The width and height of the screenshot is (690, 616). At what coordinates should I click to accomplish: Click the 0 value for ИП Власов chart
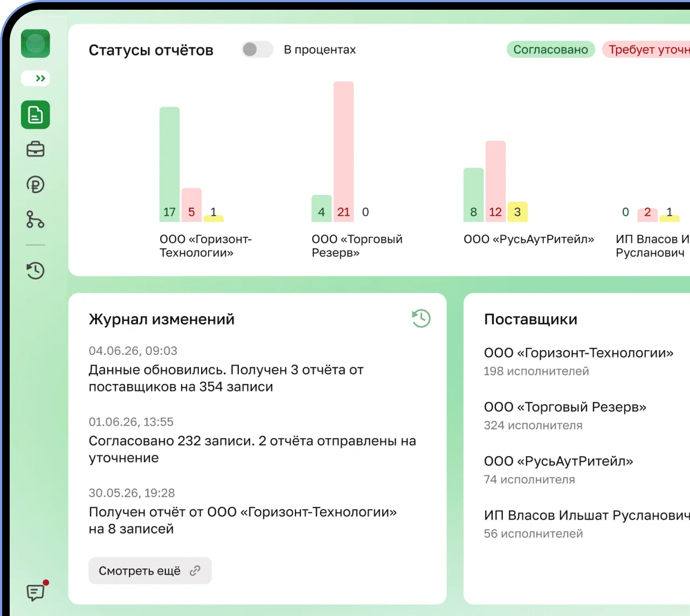(625, 212)
